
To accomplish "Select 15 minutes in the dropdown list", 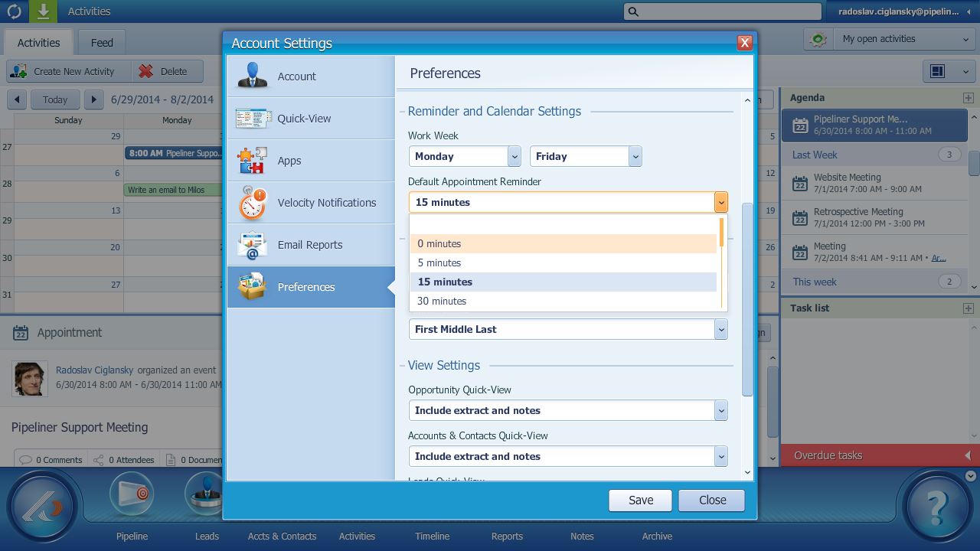I will coord(563,282).
